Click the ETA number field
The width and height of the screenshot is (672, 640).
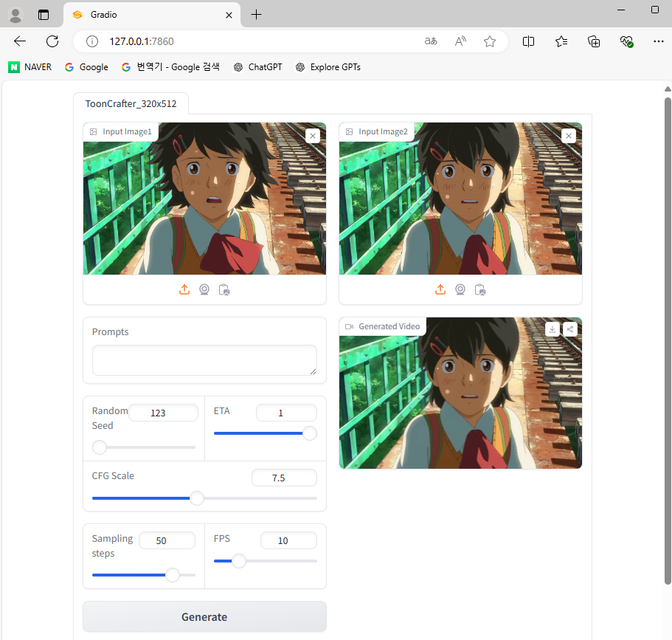click(286, 413)
